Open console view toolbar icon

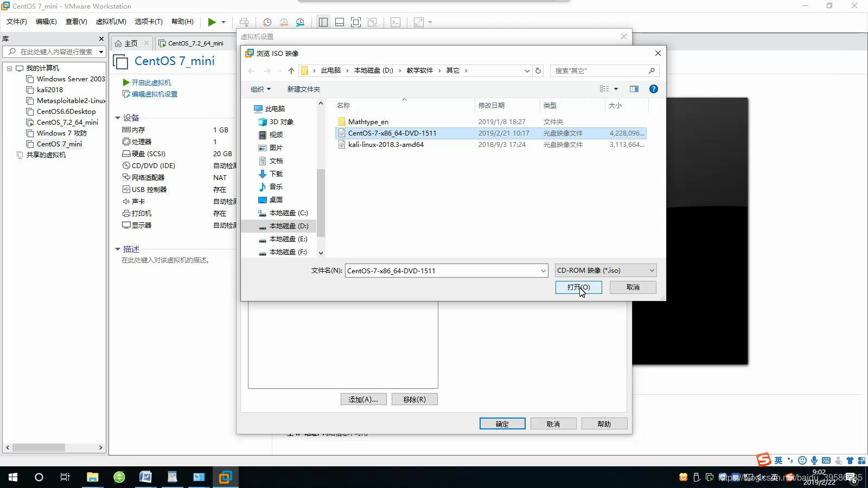click(x=395, y=22)
